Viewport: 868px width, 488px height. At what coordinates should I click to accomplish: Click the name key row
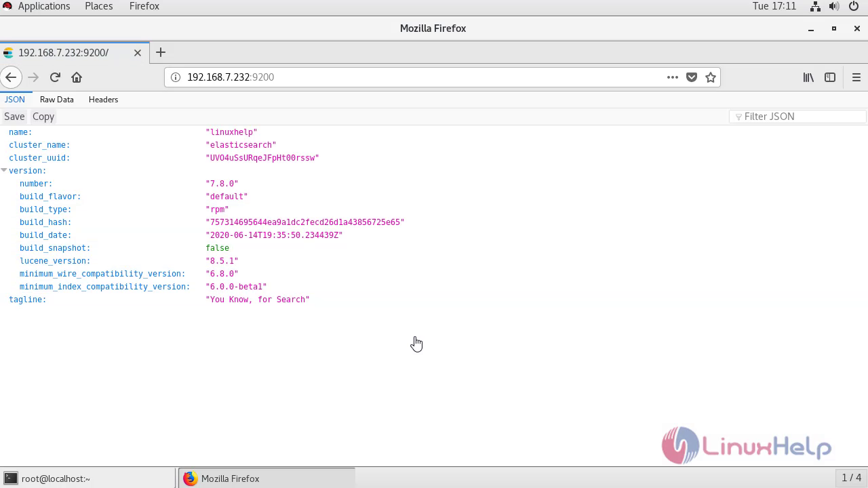(20, 132)
